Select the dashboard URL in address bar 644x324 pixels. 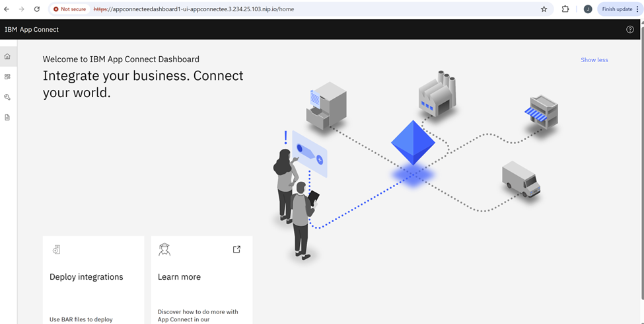tap(194, 9)
